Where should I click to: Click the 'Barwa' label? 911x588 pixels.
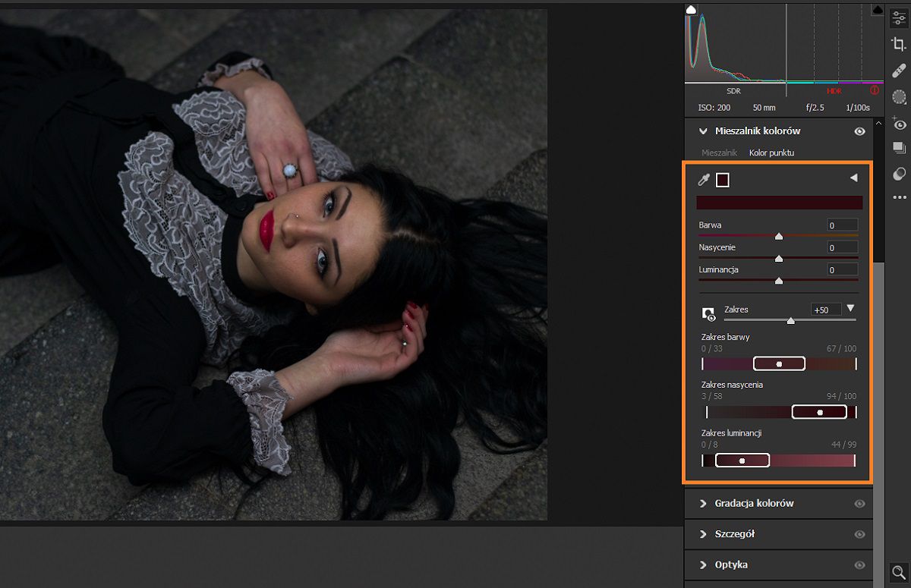click(710, 225)
